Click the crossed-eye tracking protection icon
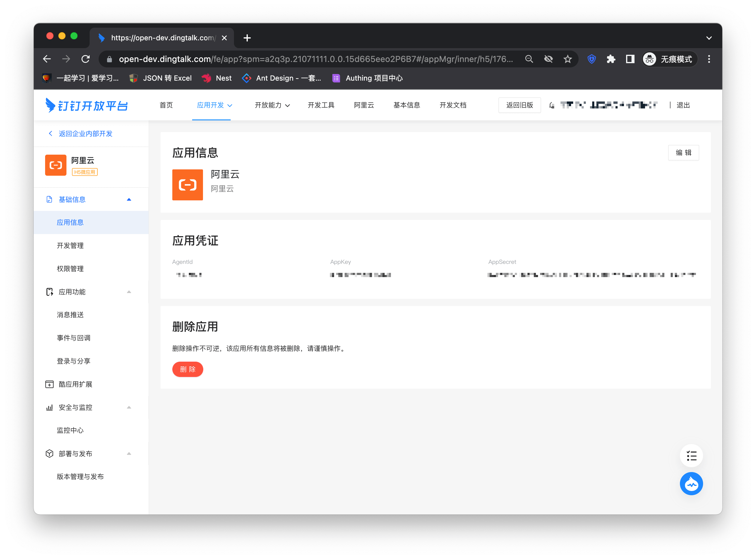The image size is (756, 559). (548, 59)
